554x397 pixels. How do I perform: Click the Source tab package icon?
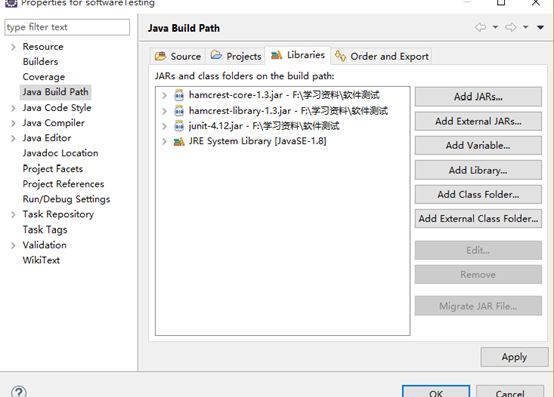(x=160, y=56)
